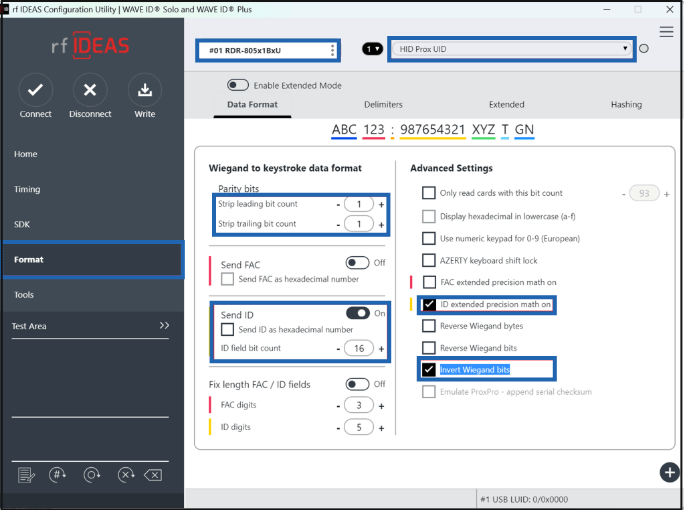Check Send ID as hexadecimal number
The width and height of the screenshot is (684, 510).
(x=227, y=329)
